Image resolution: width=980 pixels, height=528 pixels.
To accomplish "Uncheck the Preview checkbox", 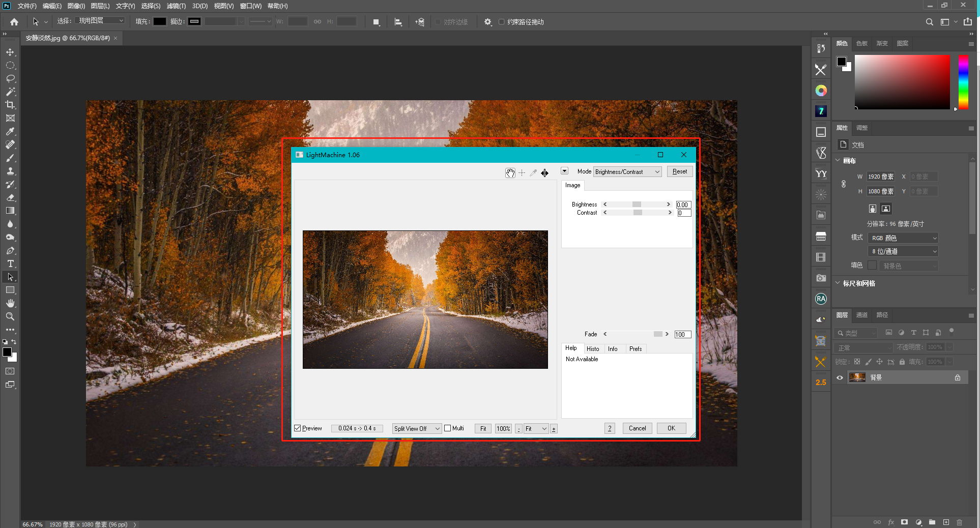I will click(x=298, y=428).
